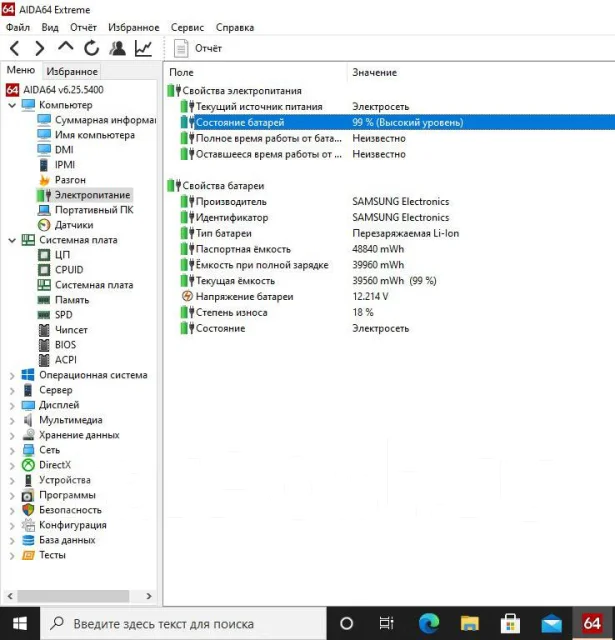Open the Файл menu
Screen dimensions: 615x640
[18, 27]
